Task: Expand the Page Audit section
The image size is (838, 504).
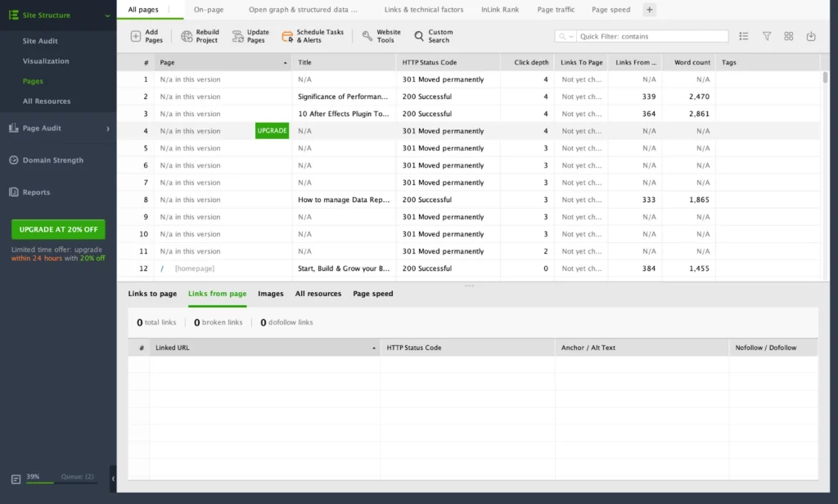Action: (x=107, y=128)
